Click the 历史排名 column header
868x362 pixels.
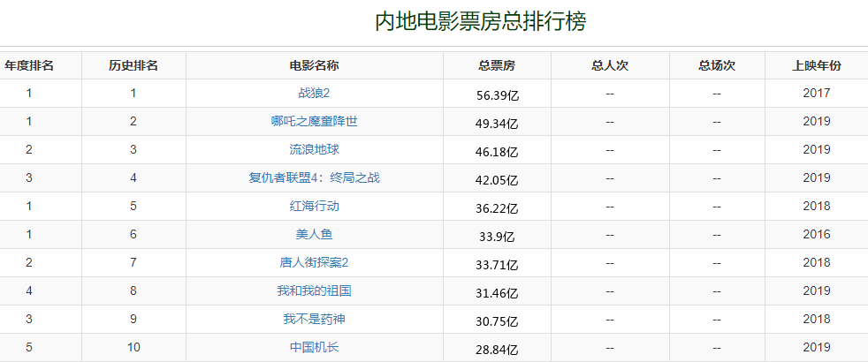click(x=133, y=65)
